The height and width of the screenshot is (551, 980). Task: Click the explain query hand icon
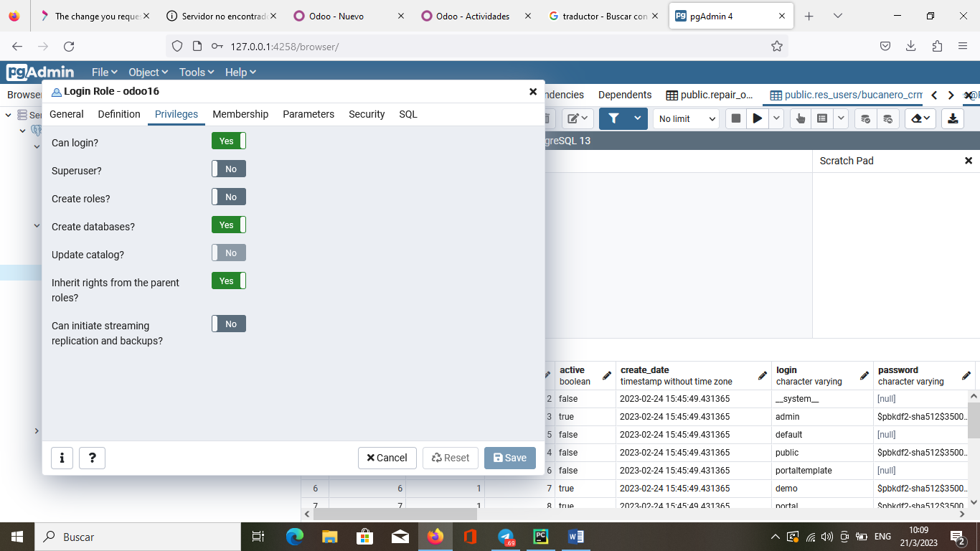pos(801,118)
